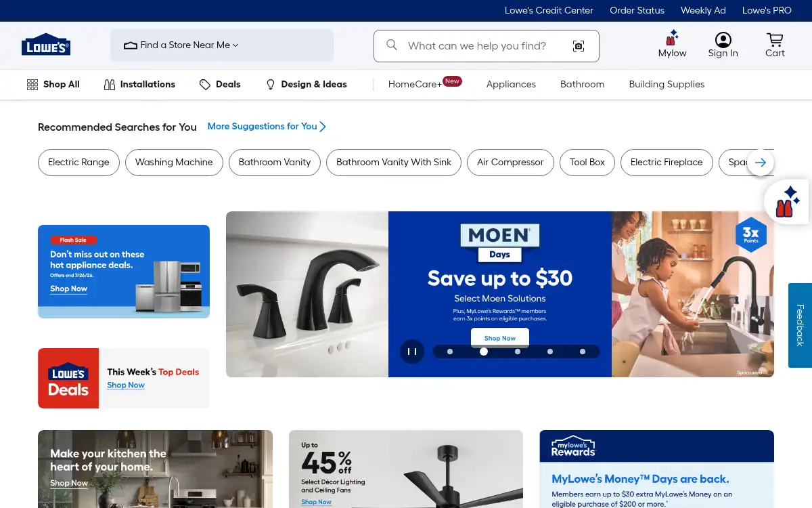Click the magnifying glass search icon
This screenshot has height=508, width=812.
[x=392, y=45]
